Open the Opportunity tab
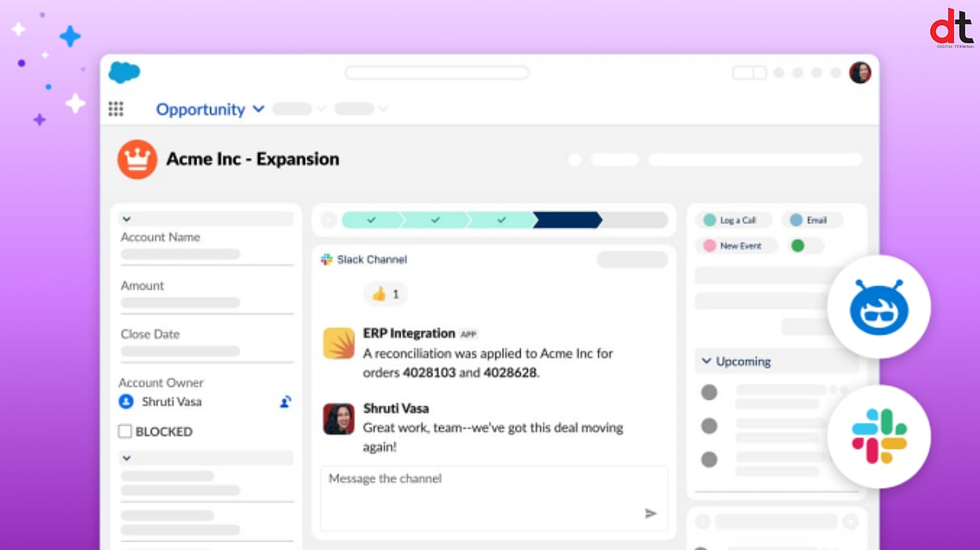The width and height of the screenshot is (980, 550). click(x=201, y=109)
